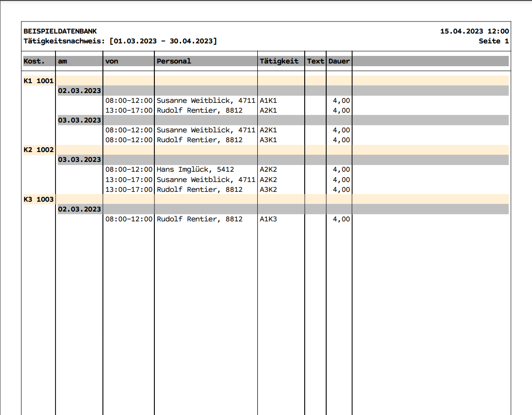The image size is (532, 415).
Task: Select the Dauer column header
Action: [x=339, y=61]
